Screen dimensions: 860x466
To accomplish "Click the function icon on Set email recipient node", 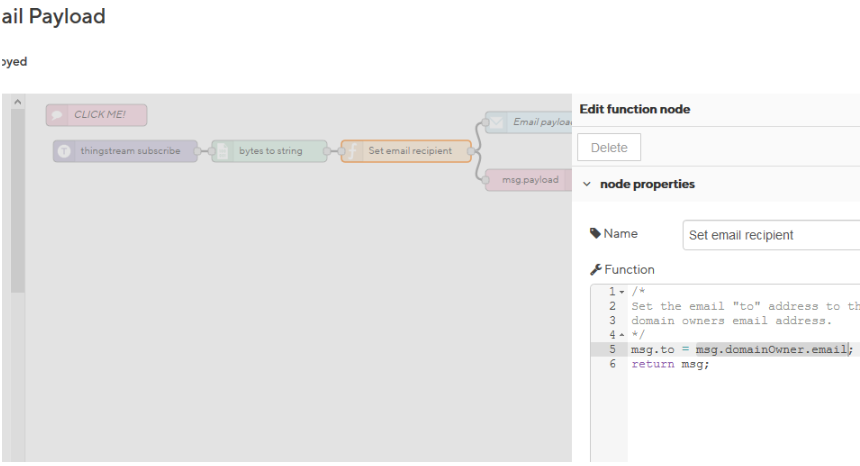I will tap(353, 151).
